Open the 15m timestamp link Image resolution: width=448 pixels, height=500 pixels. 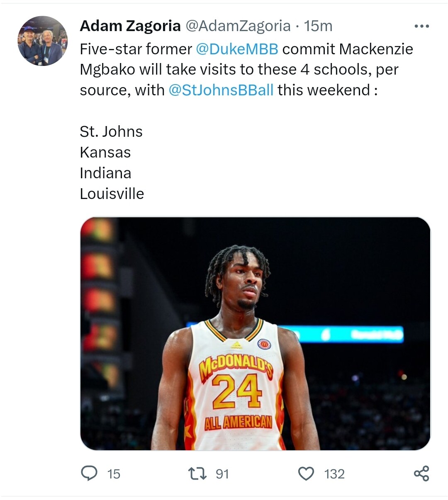click(318, 26)
